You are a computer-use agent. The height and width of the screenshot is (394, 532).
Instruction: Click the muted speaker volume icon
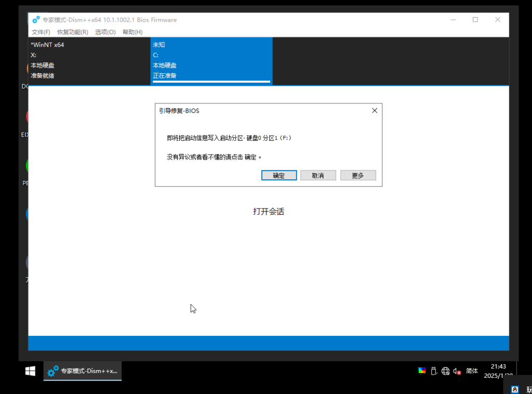[457, 371]
